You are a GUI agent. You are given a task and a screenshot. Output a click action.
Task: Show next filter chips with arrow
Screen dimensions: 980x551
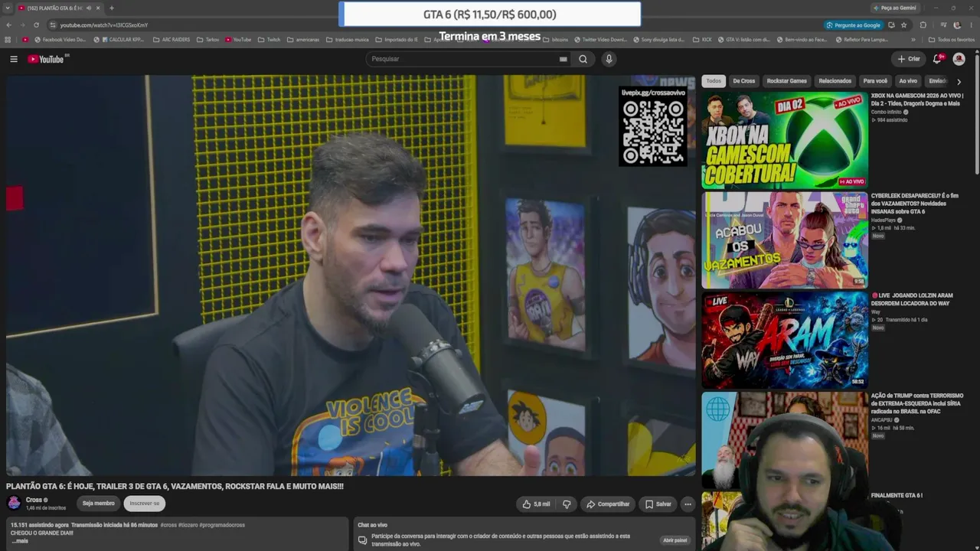(x=959, y=81)
